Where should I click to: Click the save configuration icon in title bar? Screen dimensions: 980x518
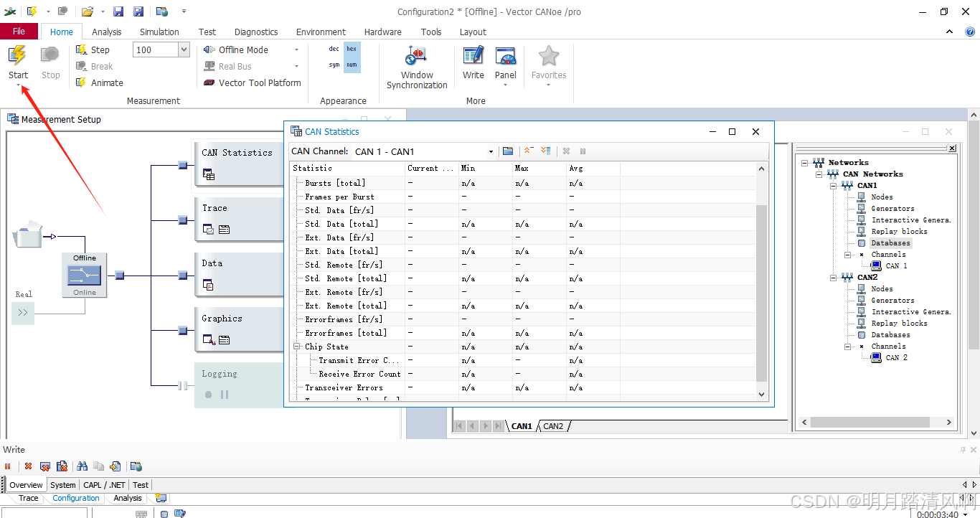[x=118, y=11]
